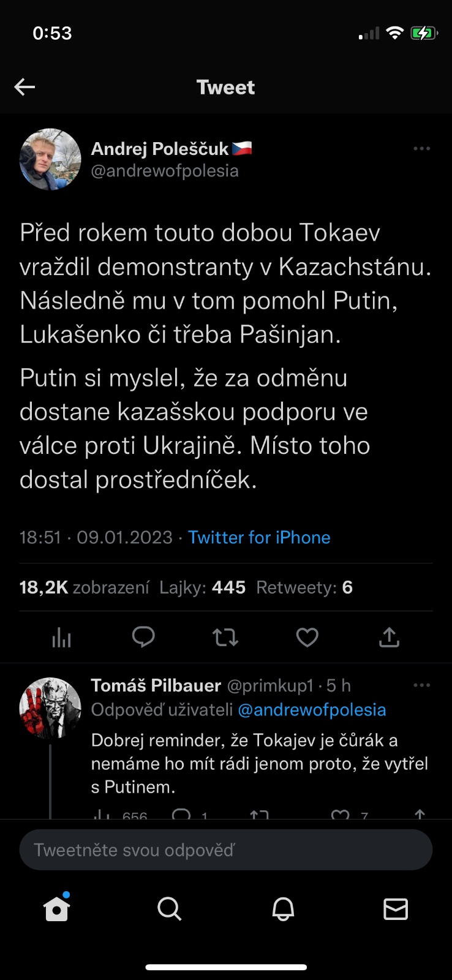The height and width of the screenshot is (980, 452).
Task: Open tweet analytics bar chart icon
Action: [61, 638]
